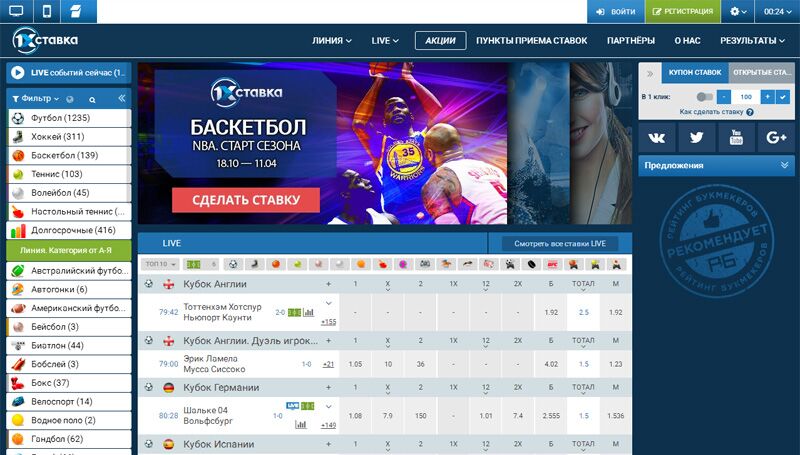Image resolution: width=800 pixels, height=455 pixels.
Task: Click the ВОЙТИ login button
Action: click(616, 11)
